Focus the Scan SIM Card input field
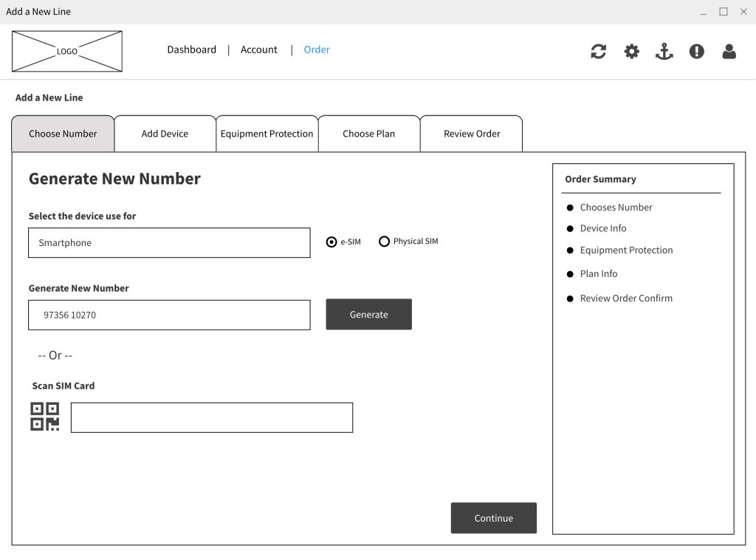 click(x=211, y=417)
